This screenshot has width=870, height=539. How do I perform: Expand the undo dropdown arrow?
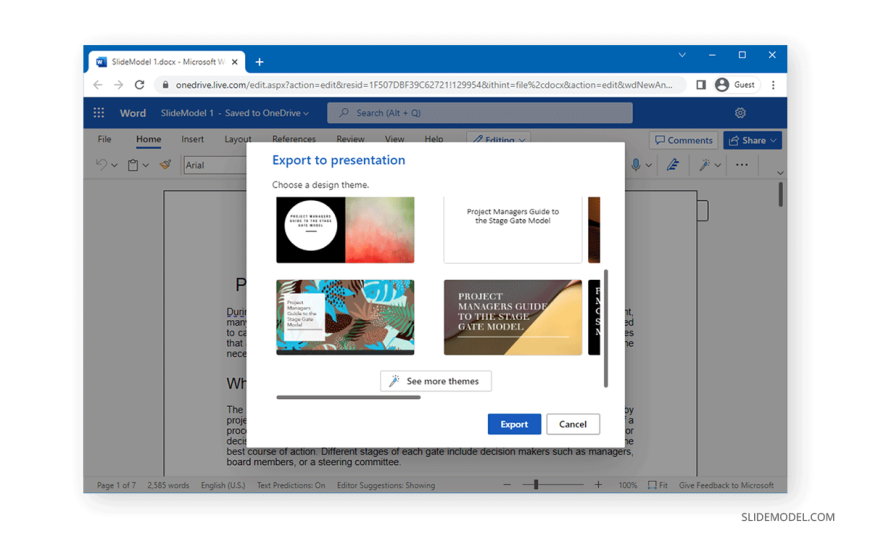point(114,165)
